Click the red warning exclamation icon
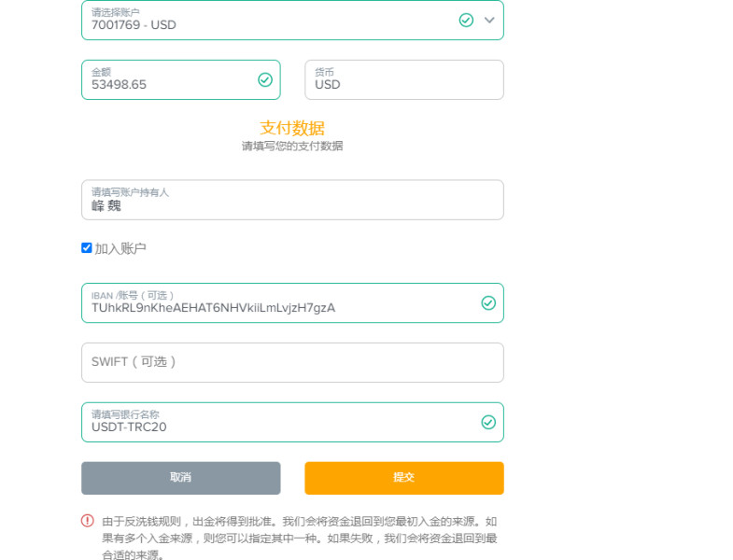Viewport: 733px width, 560px height. 88,520
